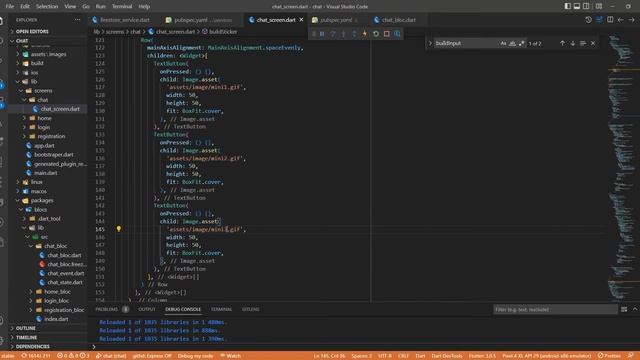Image resolution: width=640 pixels, height=360 pixels.
Task: Toggle Use Regular Expression in find box
Action: [521, 43]
